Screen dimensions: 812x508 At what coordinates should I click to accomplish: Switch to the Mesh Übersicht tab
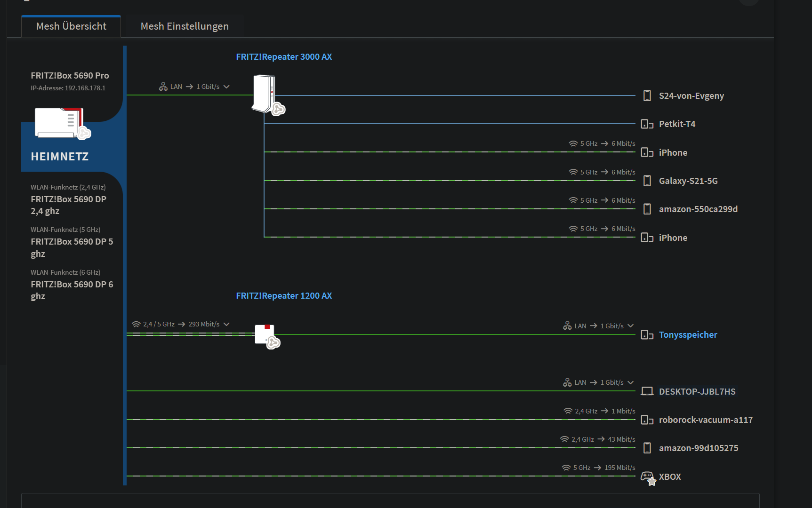(x=71, y=26)
